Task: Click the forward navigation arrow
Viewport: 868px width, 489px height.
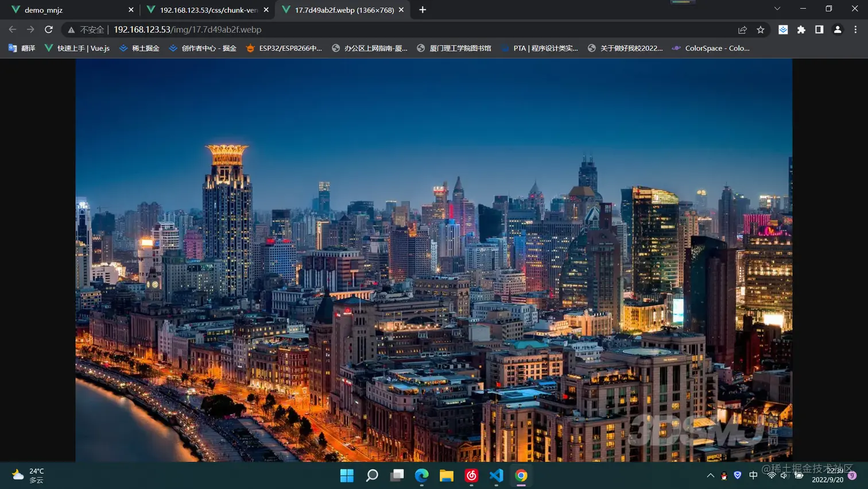Action: click(x=30, y=29)
